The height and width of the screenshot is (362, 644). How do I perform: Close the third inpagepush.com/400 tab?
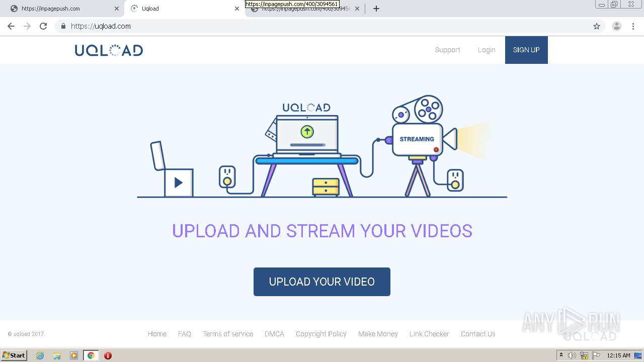point(357,9)
